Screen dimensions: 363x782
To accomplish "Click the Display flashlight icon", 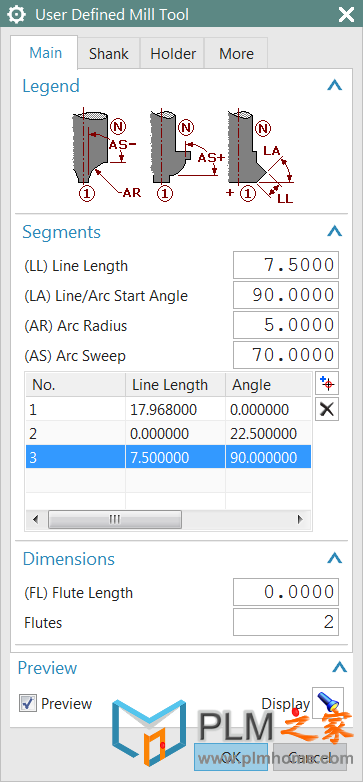I will coord(328,703).
